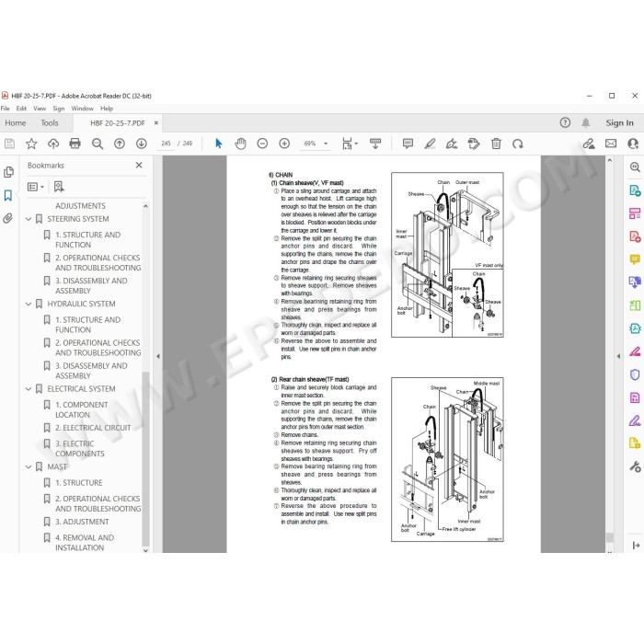Open 3. ELECTRIC COMPONENTS bookmark

click(x=80, y=449)
